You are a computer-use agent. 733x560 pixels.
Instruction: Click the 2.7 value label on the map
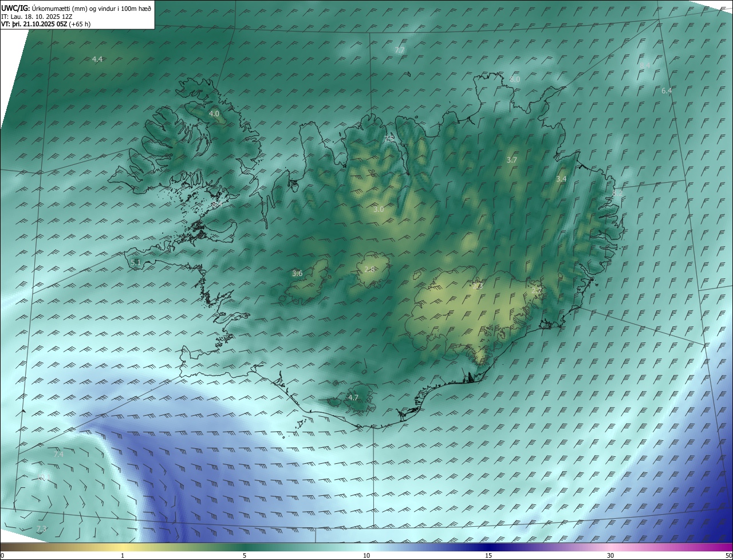536,291
